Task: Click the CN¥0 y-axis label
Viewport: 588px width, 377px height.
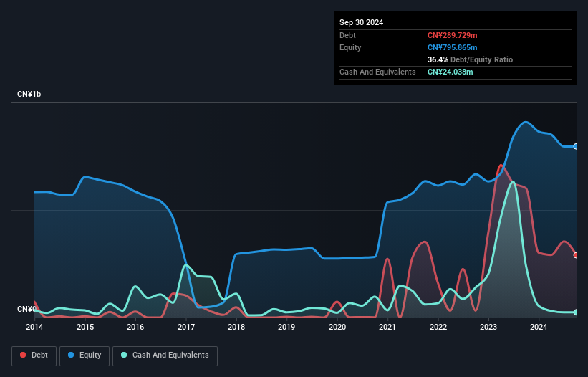Action: (26, 309)
